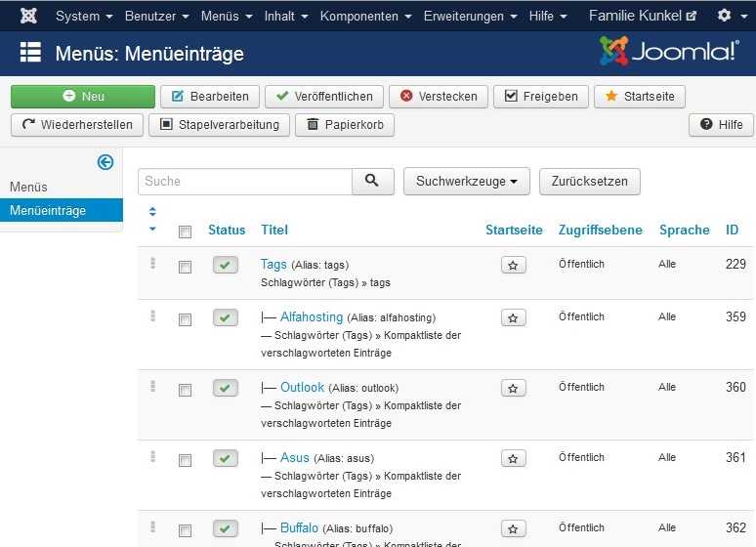
Task: Open the Komponenten menu
Action: coord(364,16)
